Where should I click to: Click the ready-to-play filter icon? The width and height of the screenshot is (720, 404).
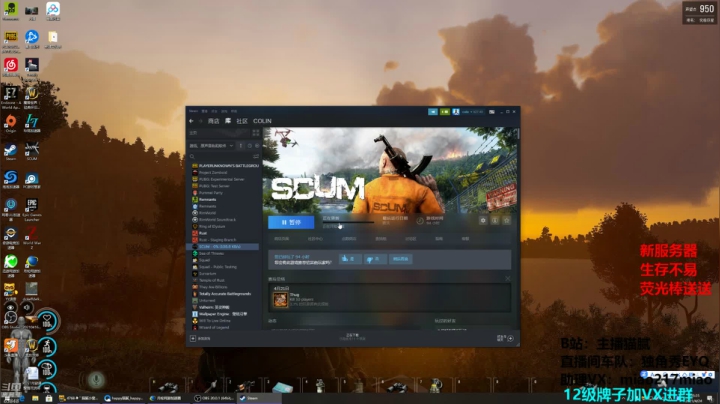point(257,146)
